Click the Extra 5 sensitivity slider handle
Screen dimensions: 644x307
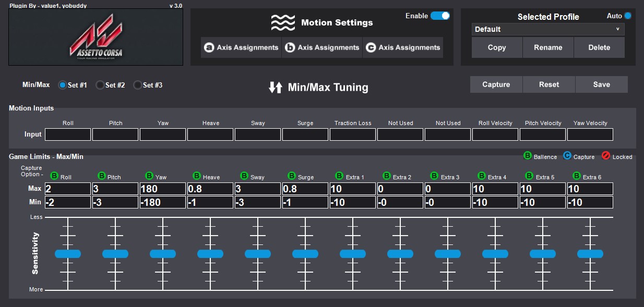click(543, 254)
